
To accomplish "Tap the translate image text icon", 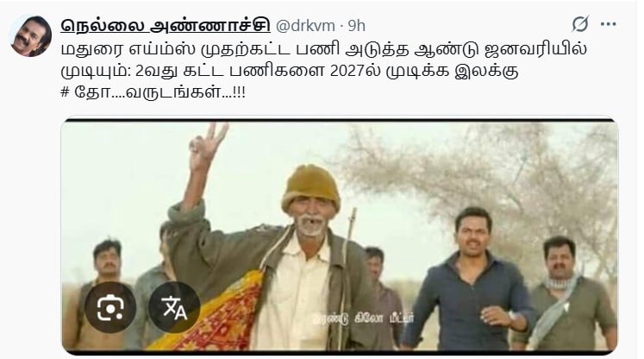I will [x=174, y=307].
